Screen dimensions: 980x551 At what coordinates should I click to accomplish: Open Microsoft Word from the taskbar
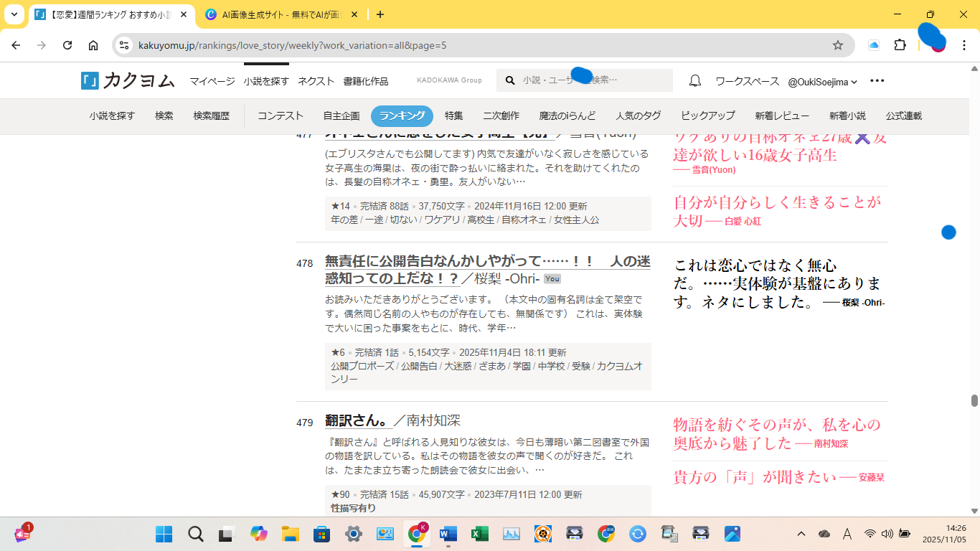(x=448, y=534)
